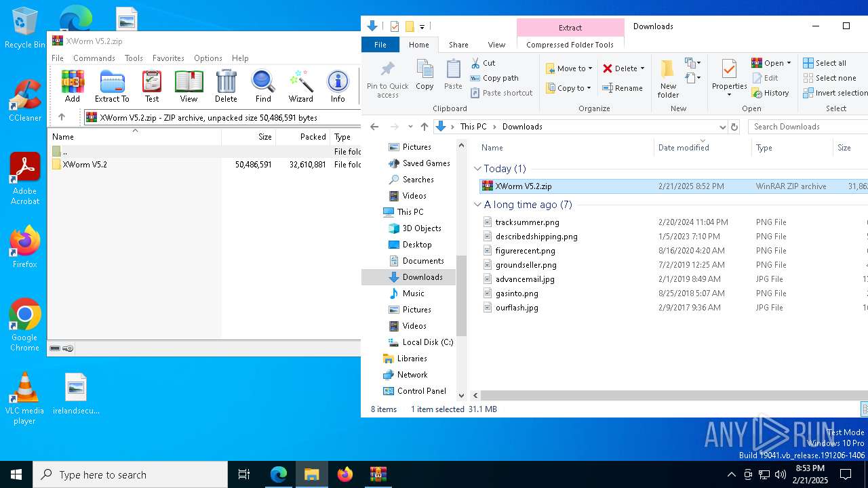Screen dimensions: 868x488
Task: Open the notification center icon
Action: click(846, 474)
